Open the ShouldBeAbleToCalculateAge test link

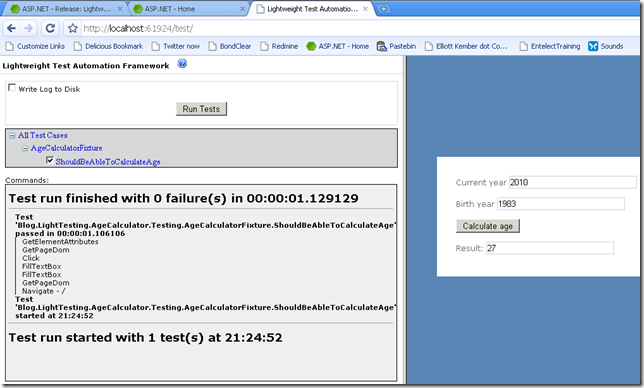tap(108, 162)
